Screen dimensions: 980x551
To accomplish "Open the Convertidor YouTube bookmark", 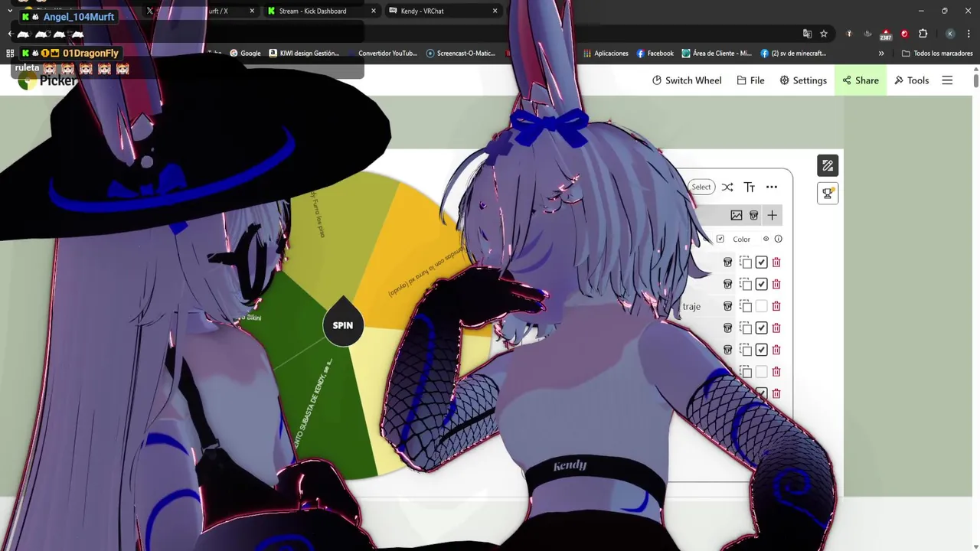I will click(x=383, y=54).
